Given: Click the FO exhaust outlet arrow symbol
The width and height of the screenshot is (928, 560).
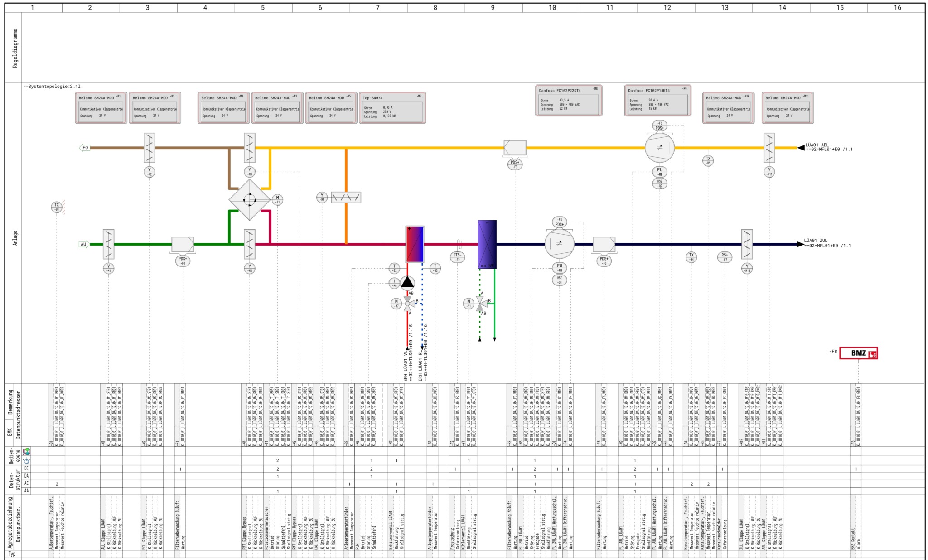Looking at the screenshot, I should click(x=84, y=148).
